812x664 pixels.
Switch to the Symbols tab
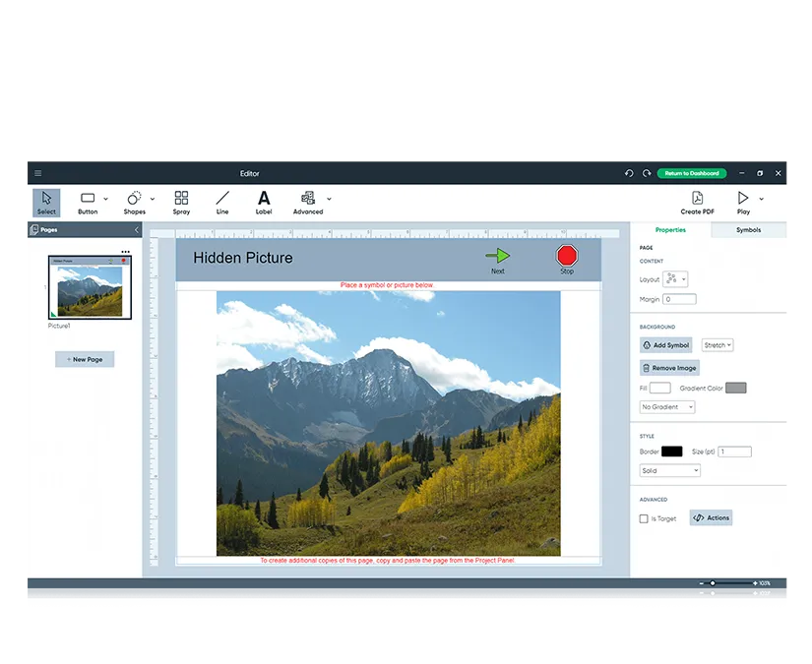pyautogui.click(x=748, y=230)
